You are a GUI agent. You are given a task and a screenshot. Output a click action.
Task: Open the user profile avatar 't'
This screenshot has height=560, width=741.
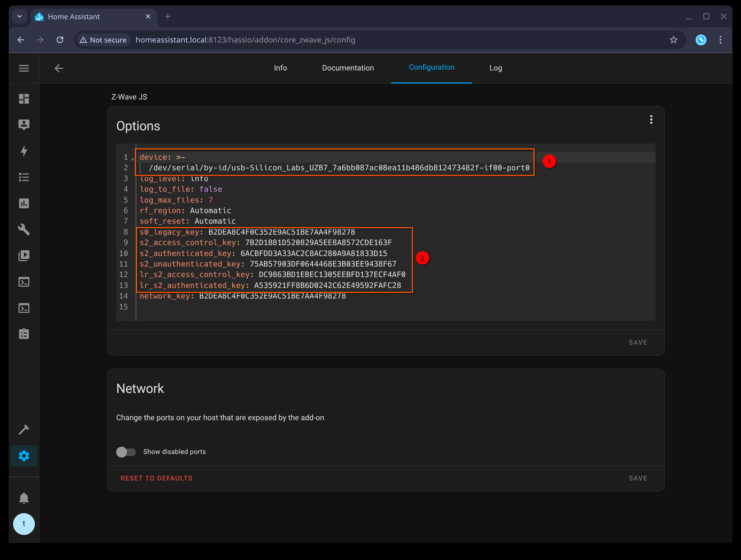(x=24, y=524)
